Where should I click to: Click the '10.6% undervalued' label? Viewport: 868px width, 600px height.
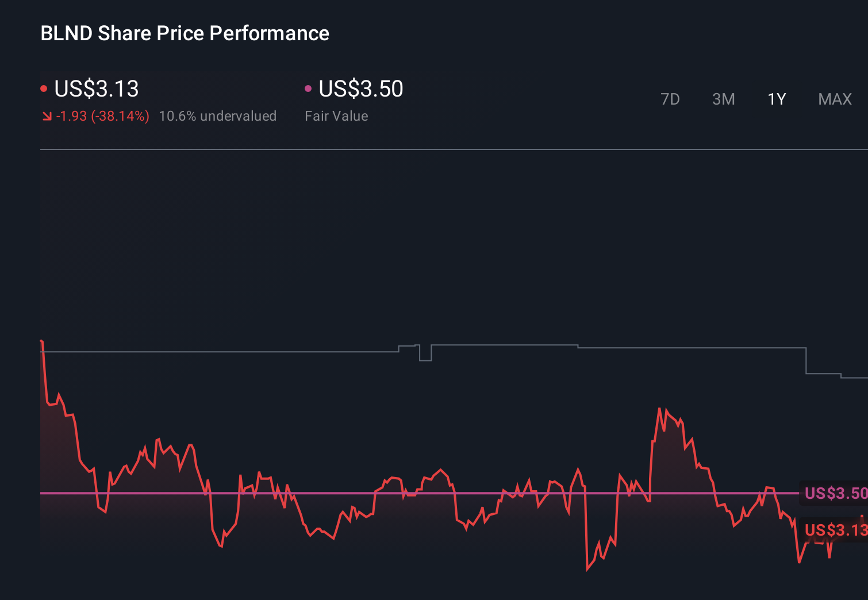click(x=218, y=116)
